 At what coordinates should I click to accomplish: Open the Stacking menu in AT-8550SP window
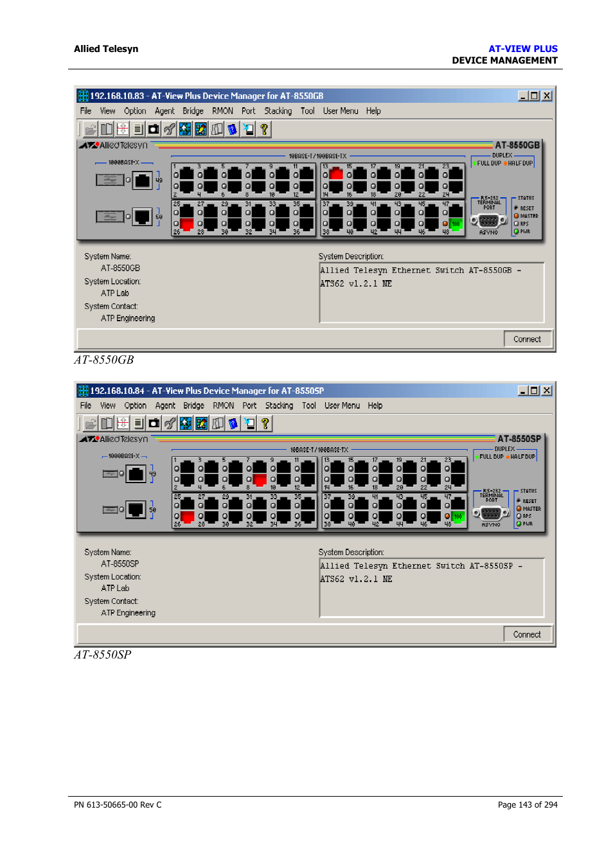click(x=279, y=406)
